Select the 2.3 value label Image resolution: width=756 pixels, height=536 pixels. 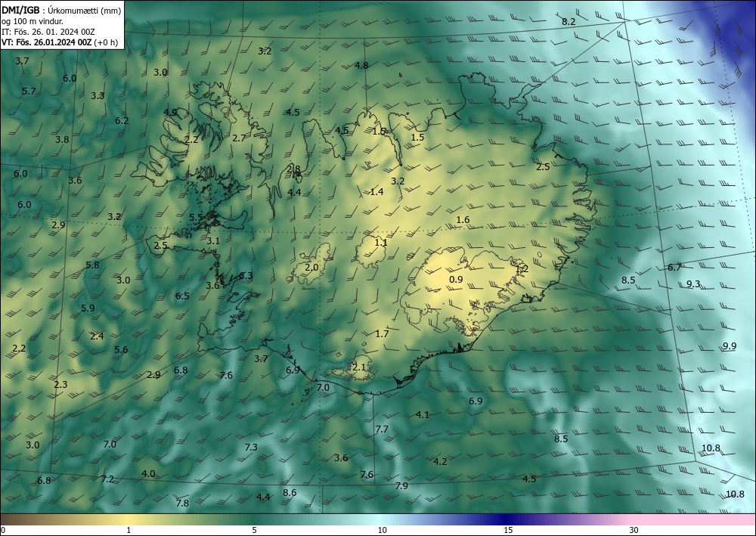pos(60,384)
